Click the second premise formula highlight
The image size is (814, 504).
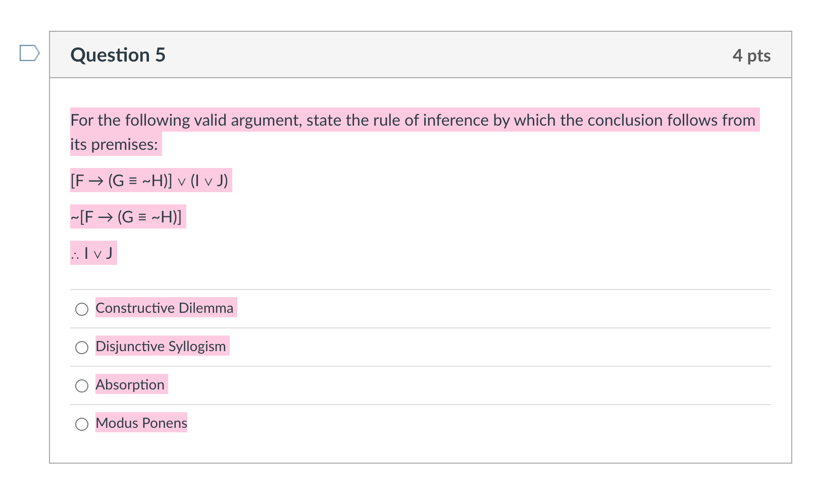127,217
